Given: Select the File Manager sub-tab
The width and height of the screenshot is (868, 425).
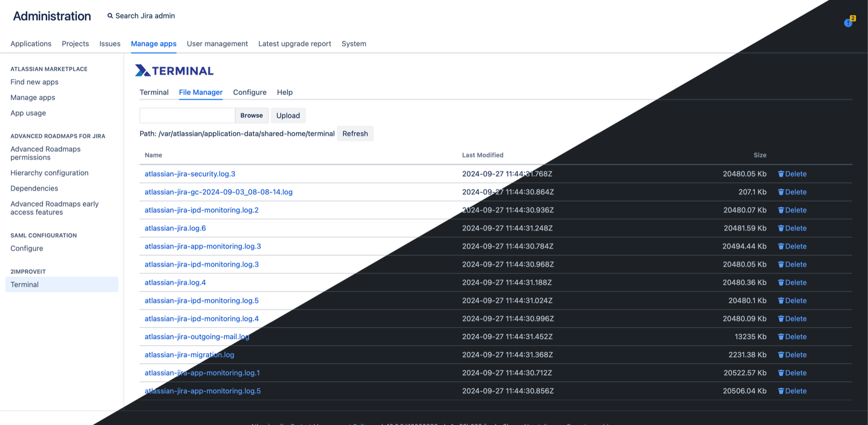Looking at the screenshot, I should (x=200, y=92).
